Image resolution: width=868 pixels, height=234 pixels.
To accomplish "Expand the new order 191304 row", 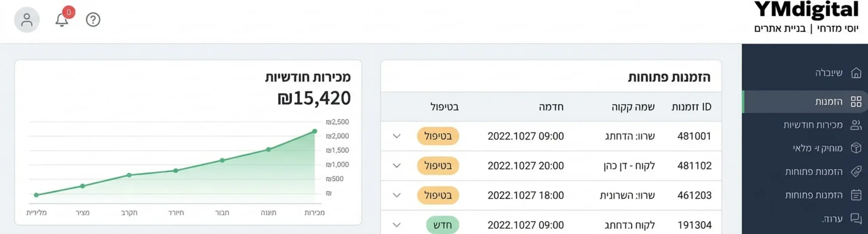I will point(396,224).
